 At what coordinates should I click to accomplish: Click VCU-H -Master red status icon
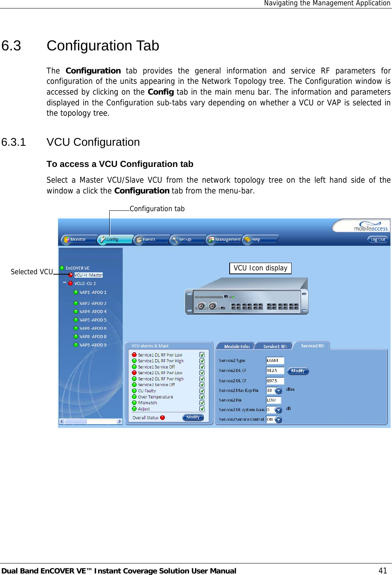pyautogui.click(x=70, y=275)
